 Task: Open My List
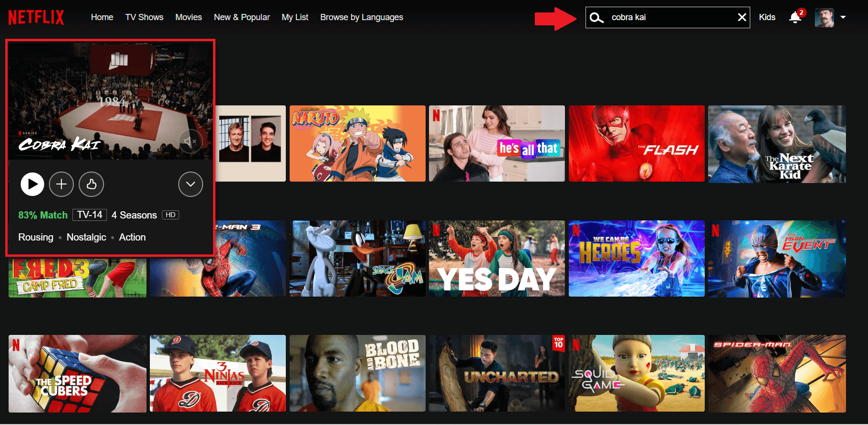pos(295,17)
